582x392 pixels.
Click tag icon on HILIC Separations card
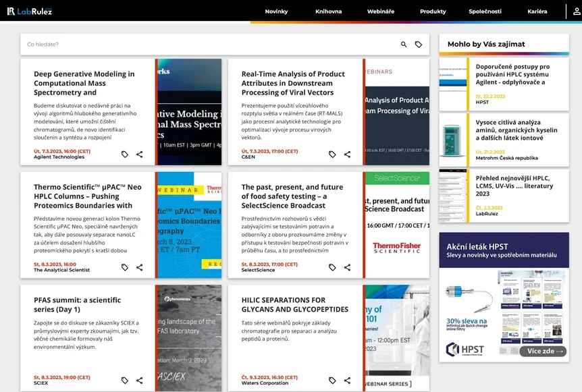(332, 381)
